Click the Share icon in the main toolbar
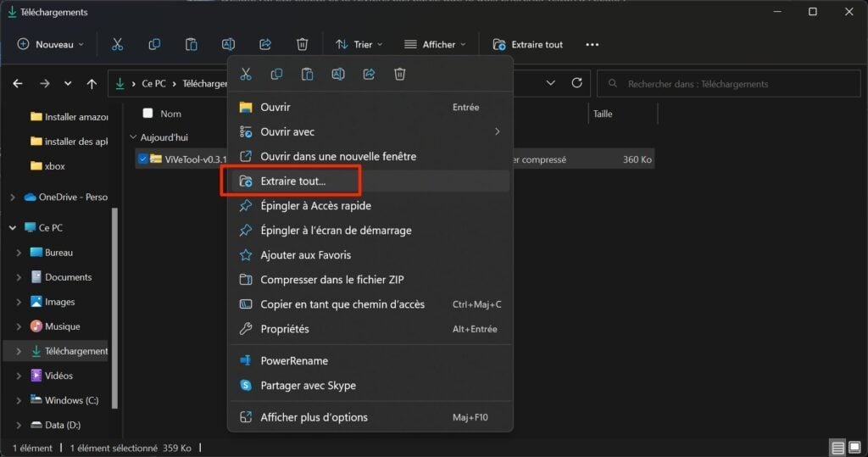 [265, 44]
